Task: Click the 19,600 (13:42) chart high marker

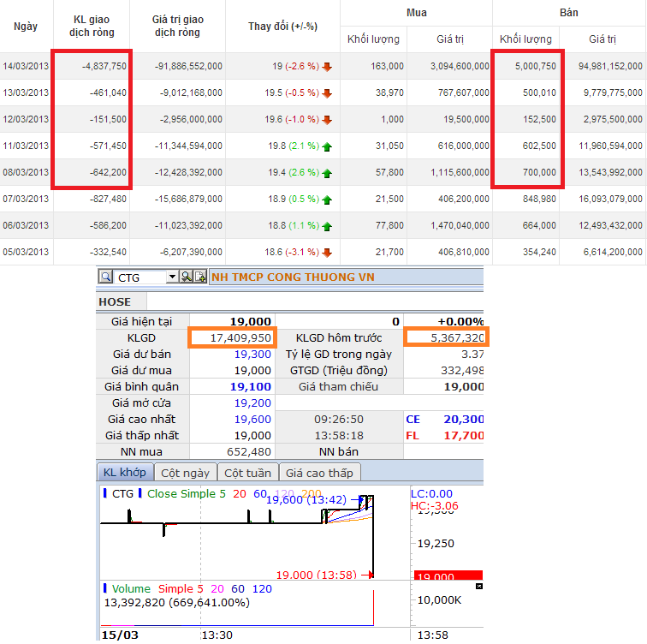Action: click(x=306, y=500)
